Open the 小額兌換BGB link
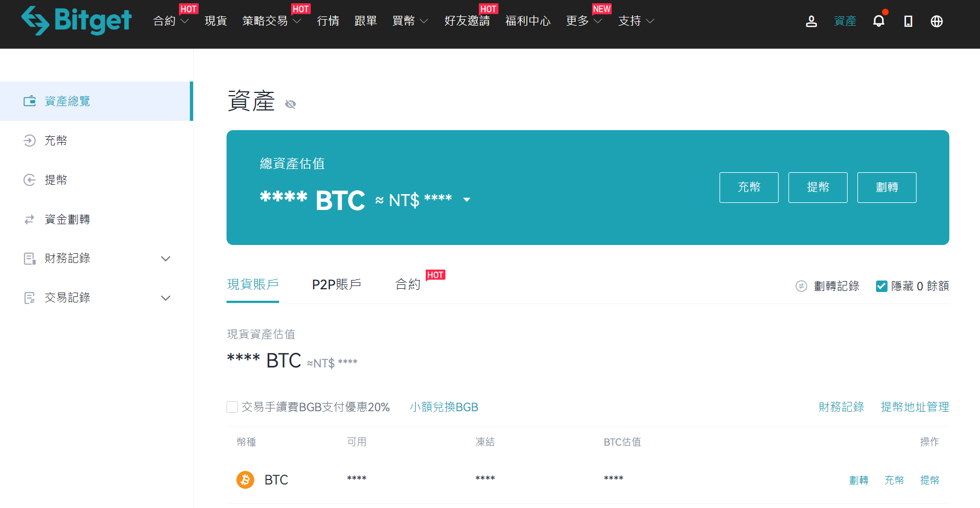The image size is (980, 508). pos(444,407)
